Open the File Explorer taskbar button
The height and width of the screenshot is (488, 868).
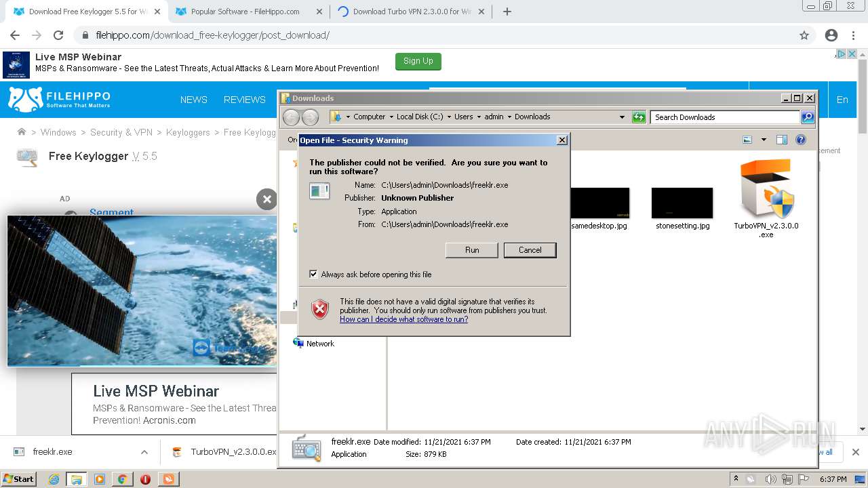tap(77, 479)
